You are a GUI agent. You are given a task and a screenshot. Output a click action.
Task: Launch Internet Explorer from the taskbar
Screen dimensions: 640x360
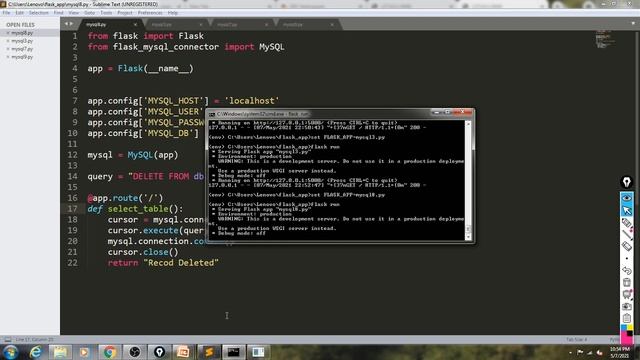coord(36,352)
